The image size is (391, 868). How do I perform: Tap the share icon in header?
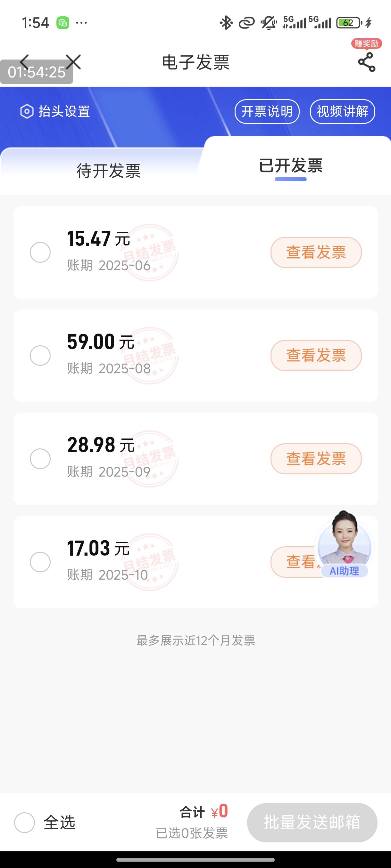point(366,62)
